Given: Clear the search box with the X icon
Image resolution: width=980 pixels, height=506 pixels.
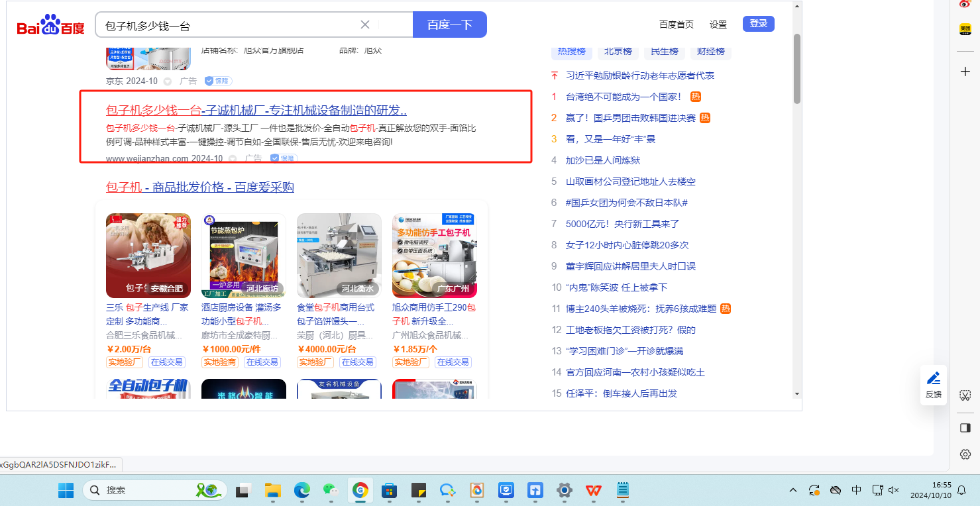Looking at the screenshot, I should pos(364,25).
